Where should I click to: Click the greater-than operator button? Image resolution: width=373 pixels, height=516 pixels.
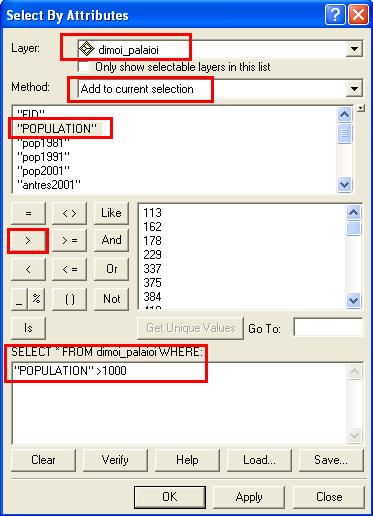pyautogui.click(x=28, y=240)
